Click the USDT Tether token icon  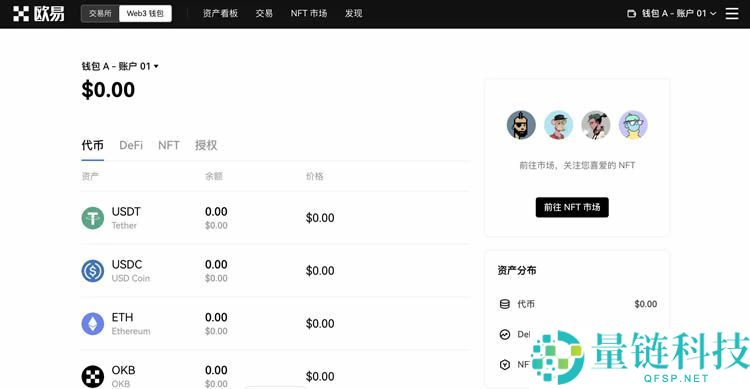click(93, 218)
